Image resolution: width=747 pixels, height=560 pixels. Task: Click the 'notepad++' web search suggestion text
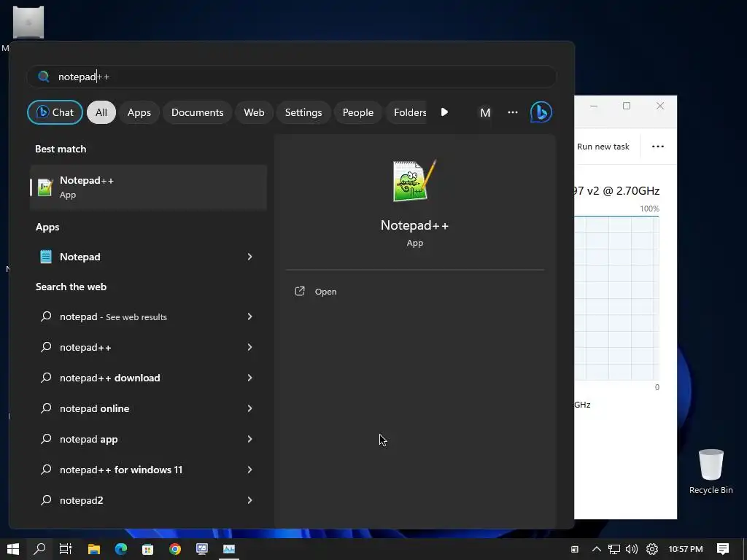pos(85,347)
